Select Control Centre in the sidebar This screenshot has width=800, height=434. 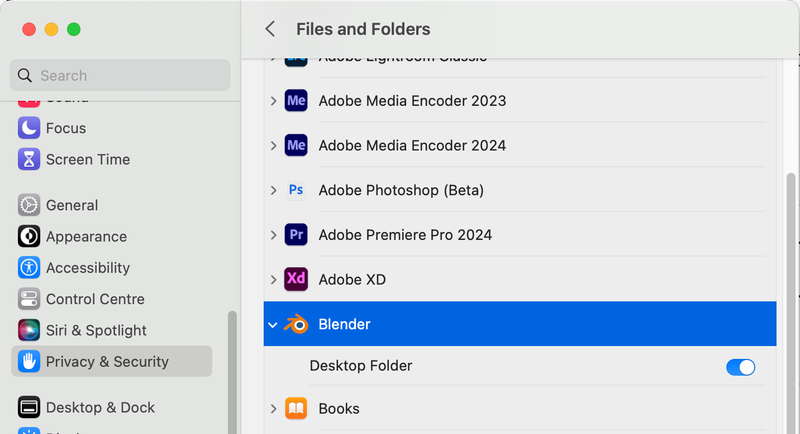pyautogui.click(x=95, y=299)
